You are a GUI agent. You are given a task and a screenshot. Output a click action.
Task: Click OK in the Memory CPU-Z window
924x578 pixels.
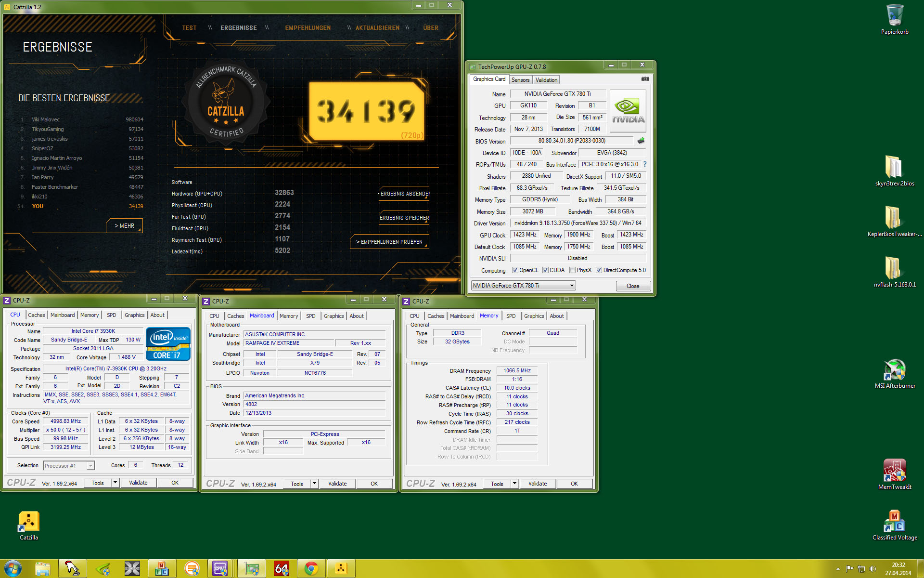(574, 484)
